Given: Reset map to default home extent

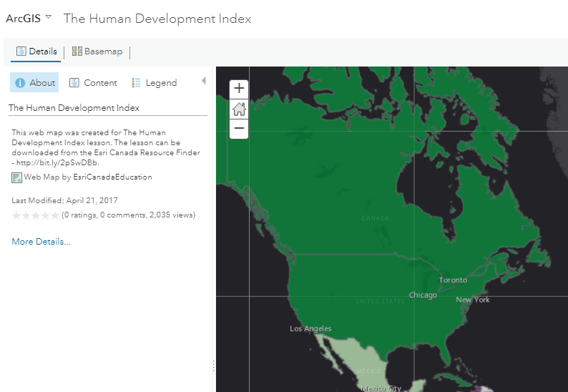Looking at the screenshot, I should (239, 109).
